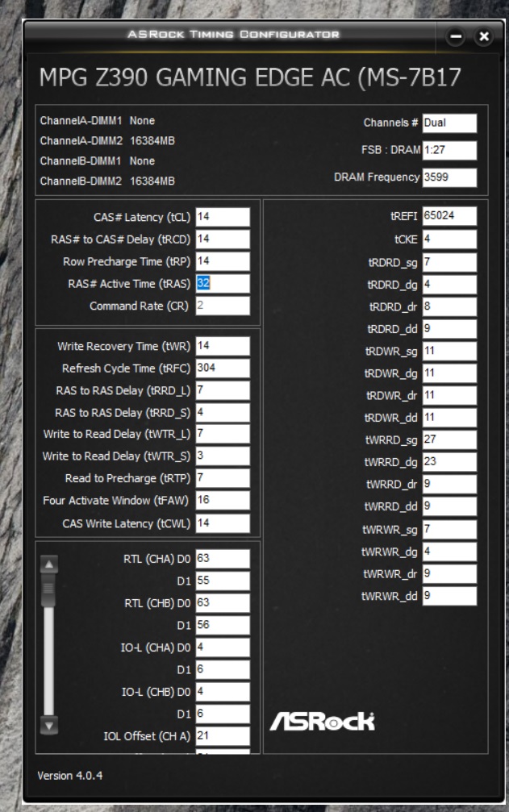The image size is (509, 812).
Task: Click the ChannelA-DIMM2 16384MB entry
Action: 107,141
